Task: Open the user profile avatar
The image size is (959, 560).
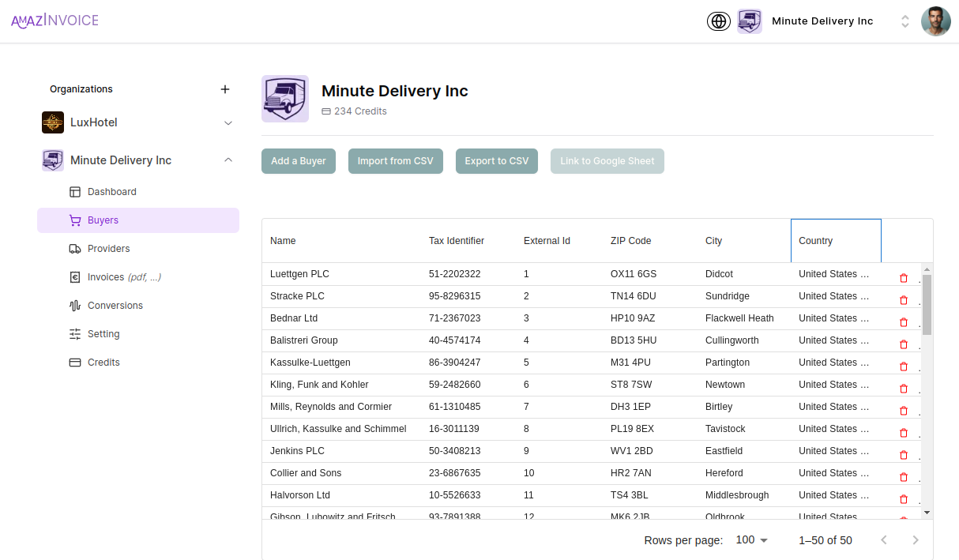Action: click(x=935, y=21)
